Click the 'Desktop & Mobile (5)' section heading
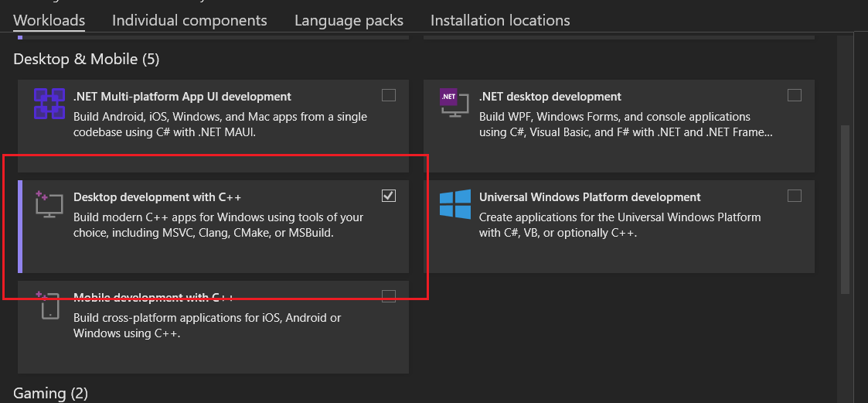868x403 pixels. pos(86,59)
